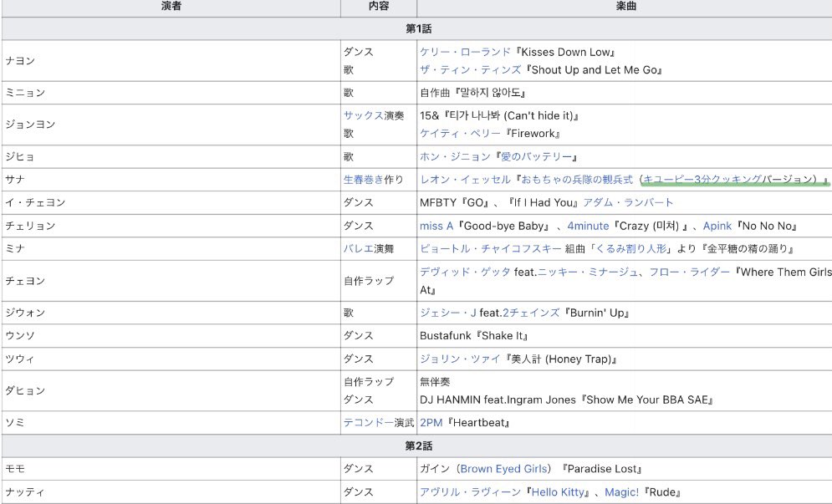This screenshot has width=832, height=504.
Task: Select the 第2話 section heading
Action: (417, 445)
